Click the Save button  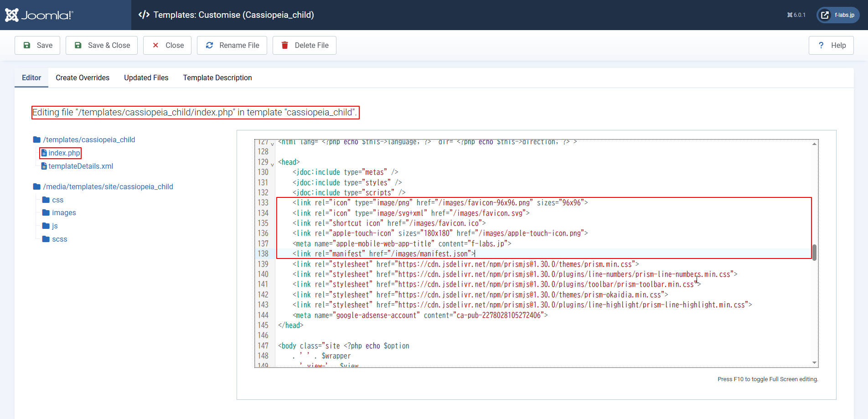[37, 46]
